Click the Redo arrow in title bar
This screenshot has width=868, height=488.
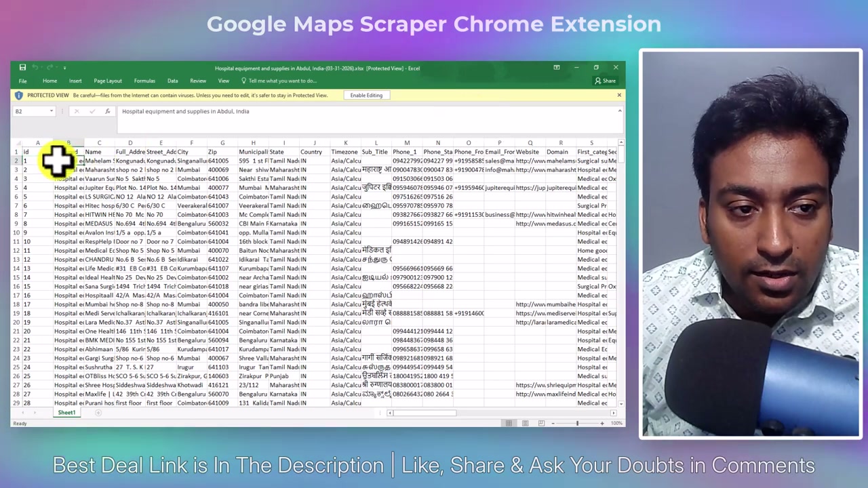coord(50,68)
